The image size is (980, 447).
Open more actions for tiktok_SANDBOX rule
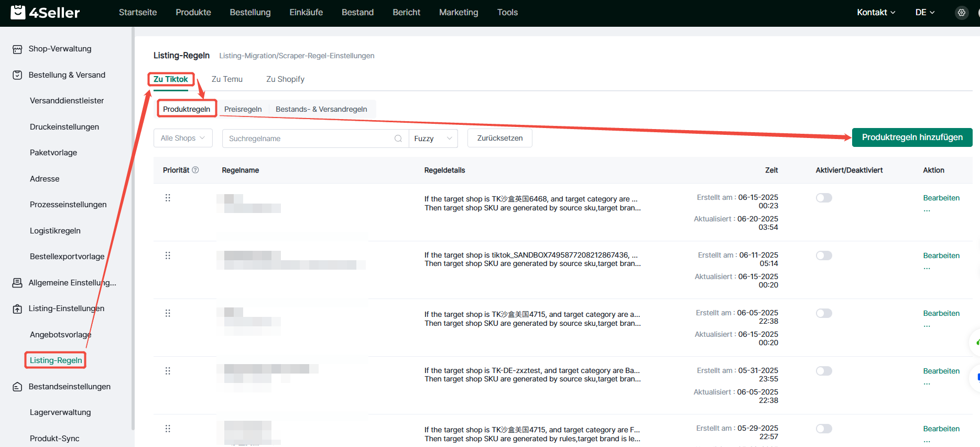[927, 268]
